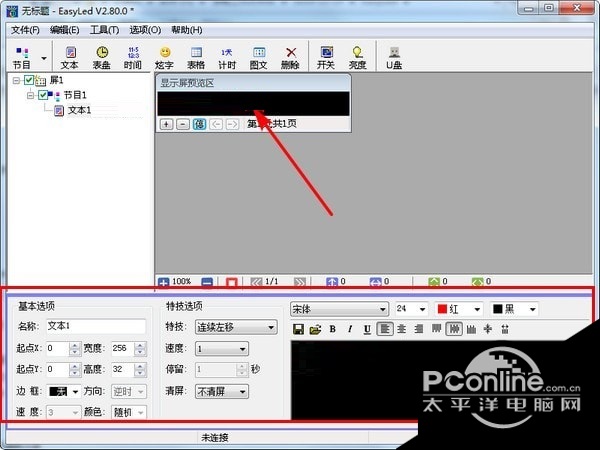This screenshot has width=600, height=450.
Task: Click the 图文 image-text toolbar icon
Action: click(259, 58)
